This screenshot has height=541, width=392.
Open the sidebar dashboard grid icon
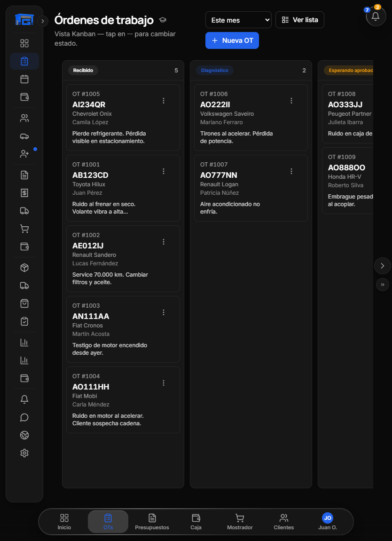tap(24, 43)
